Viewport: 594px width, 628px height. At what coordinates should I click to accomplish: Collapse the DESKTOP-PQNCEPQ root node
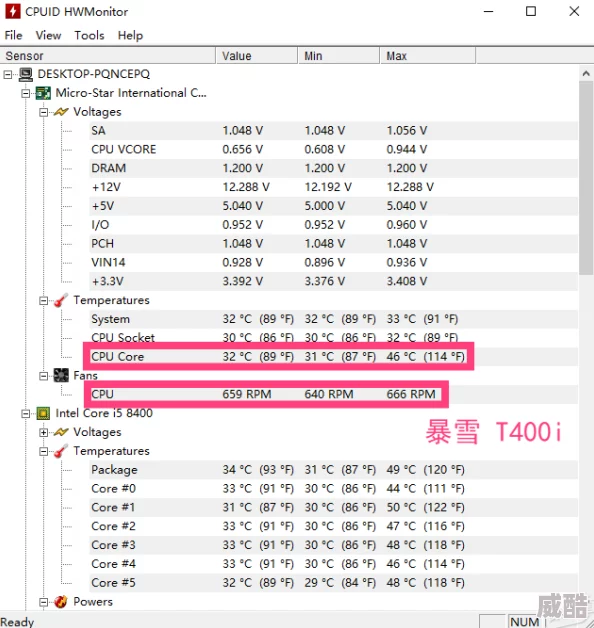pos(8,74)
